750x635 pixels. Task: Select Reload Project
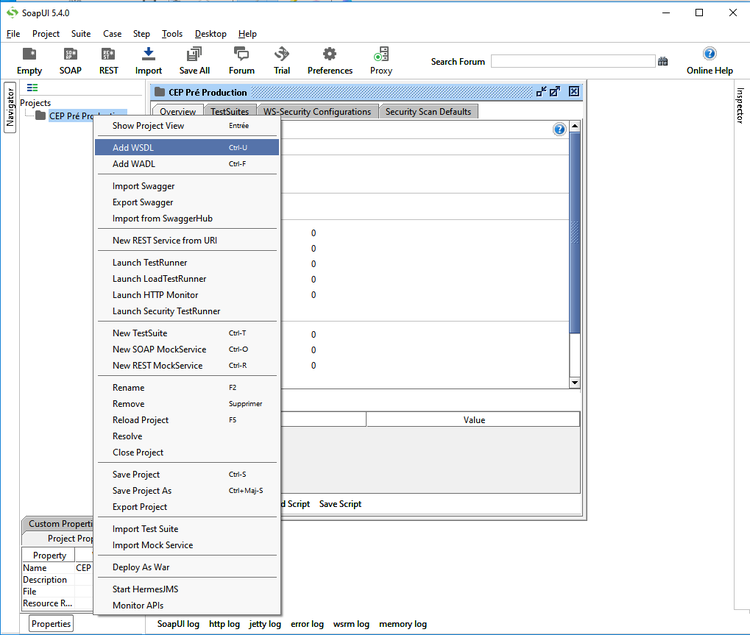point(187,420)
